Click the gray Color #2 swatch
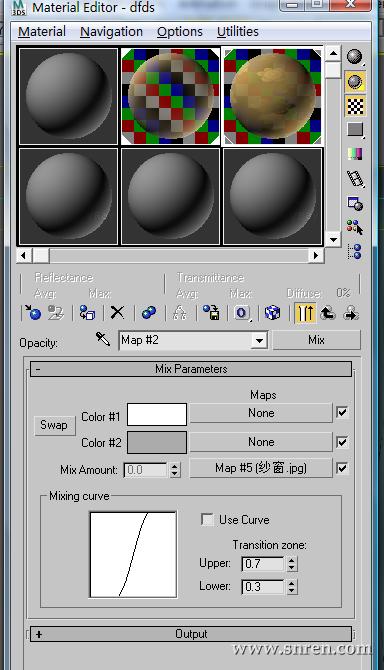The image size is (384, 670). point(157,442)
